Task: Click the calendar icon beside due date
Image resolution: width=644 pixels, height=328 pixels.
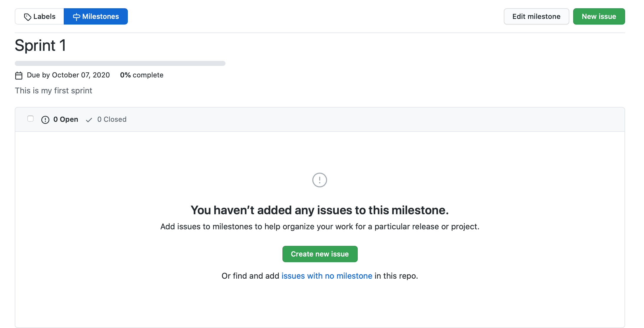Action: coord(19,76)
